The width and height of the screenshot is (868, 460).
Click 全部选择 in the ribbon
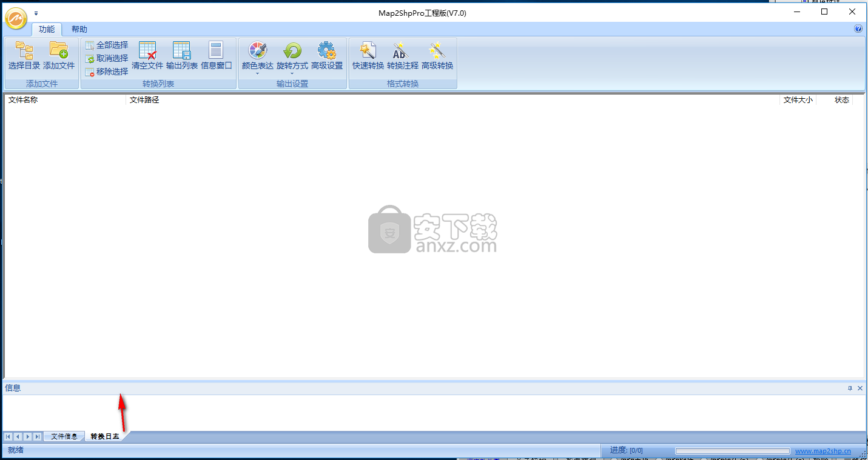(x=107, y=45)
